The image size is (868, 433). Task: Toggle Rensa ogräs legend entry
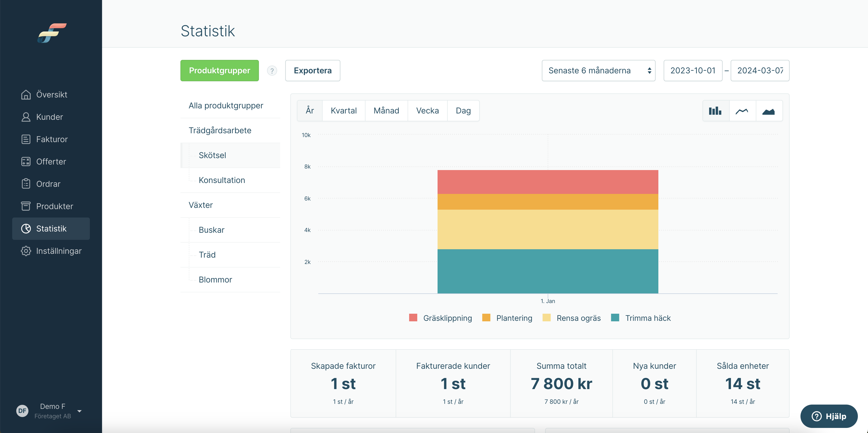[x=572, y=318]
